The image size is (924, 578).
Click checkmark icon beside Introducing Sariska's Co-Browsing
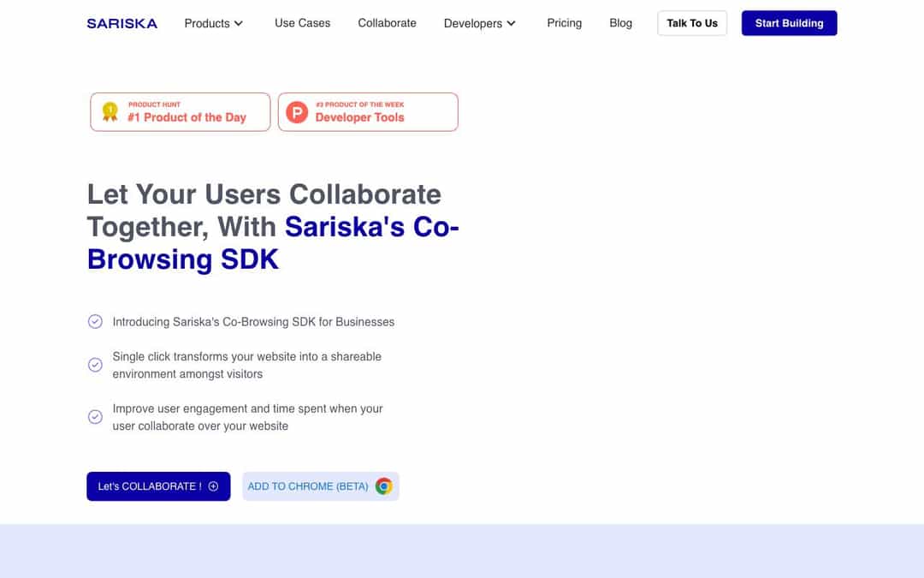coord(96,321)
